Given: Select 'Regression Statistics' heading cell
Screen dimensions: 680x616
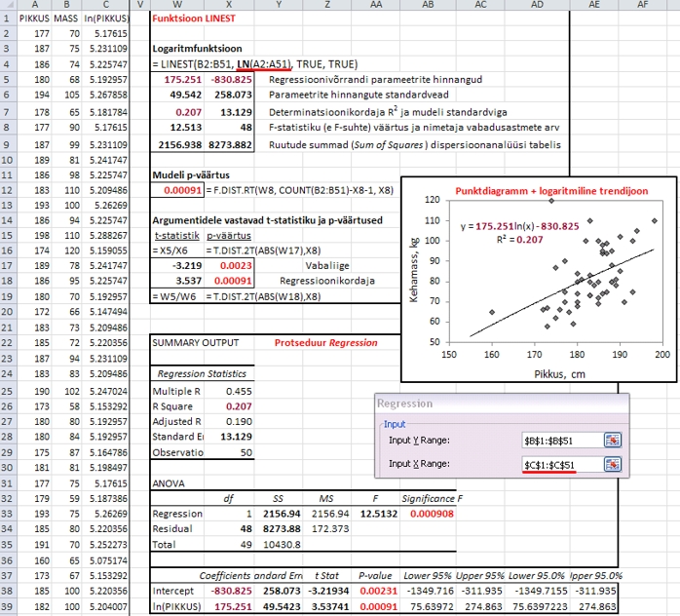Looking at the screenshot, I should click(x=202, y=373).
